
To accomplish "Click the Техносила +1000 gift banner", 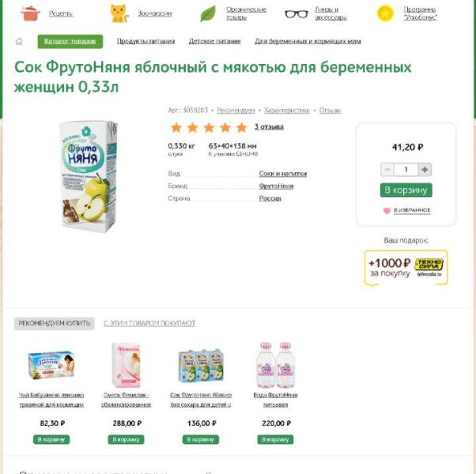I will tap(406, 268).
